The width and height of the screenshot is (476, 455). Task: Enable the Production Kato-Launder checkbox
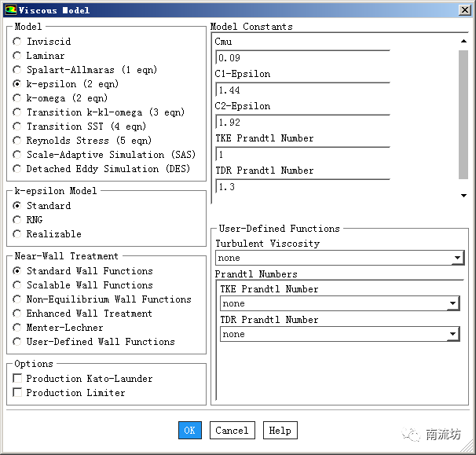click(17, 379)
